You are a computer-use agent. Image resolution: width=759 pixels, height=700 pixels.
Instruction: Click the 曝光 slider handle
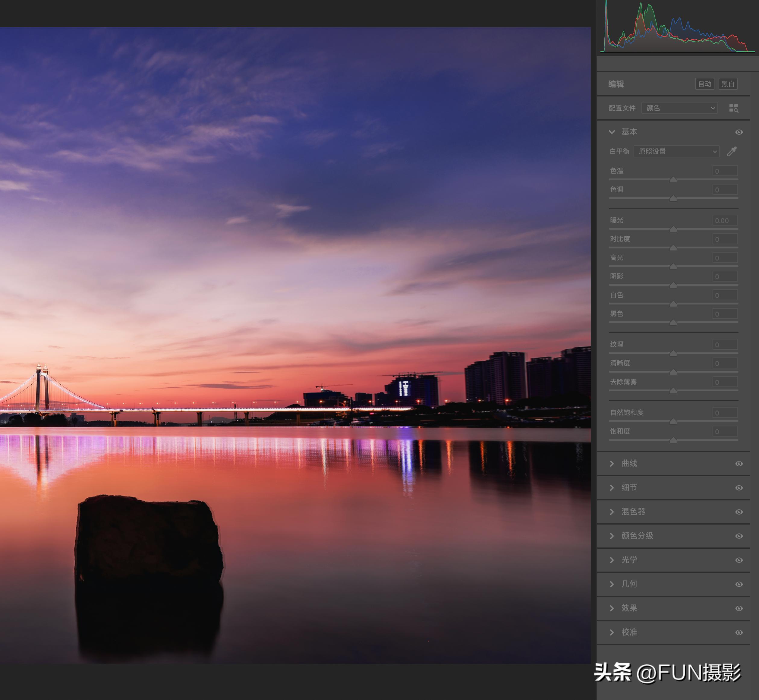[x=673, y=229]
